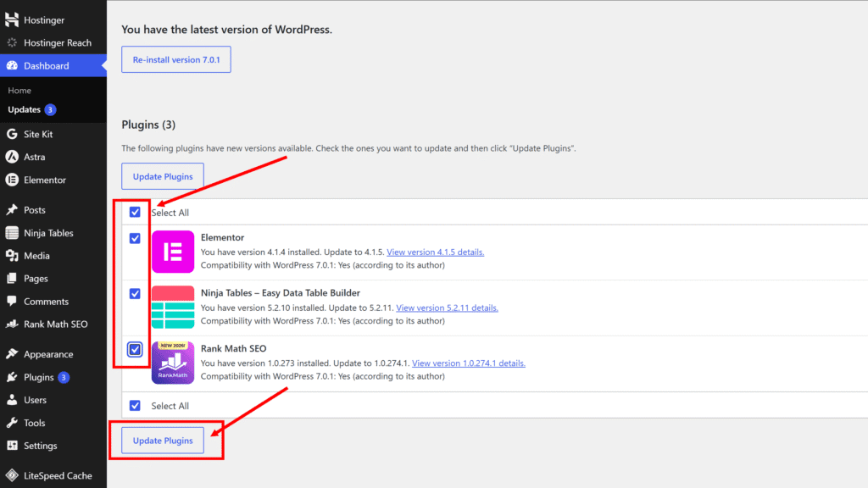Click the Plugins plug icon
Image resolution: width=868 pixels, height=488 pixels.
coord(12,377)
